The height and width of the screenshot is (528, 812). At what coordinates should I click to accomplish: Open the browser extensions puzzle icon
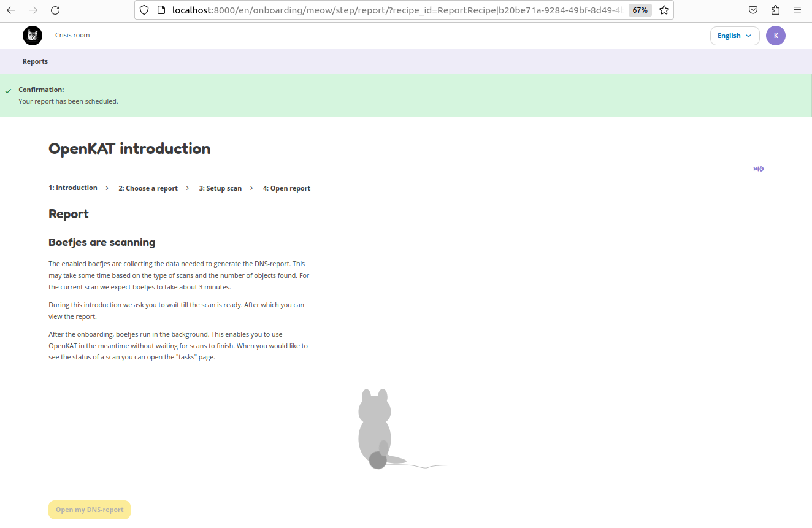point(775,10)
